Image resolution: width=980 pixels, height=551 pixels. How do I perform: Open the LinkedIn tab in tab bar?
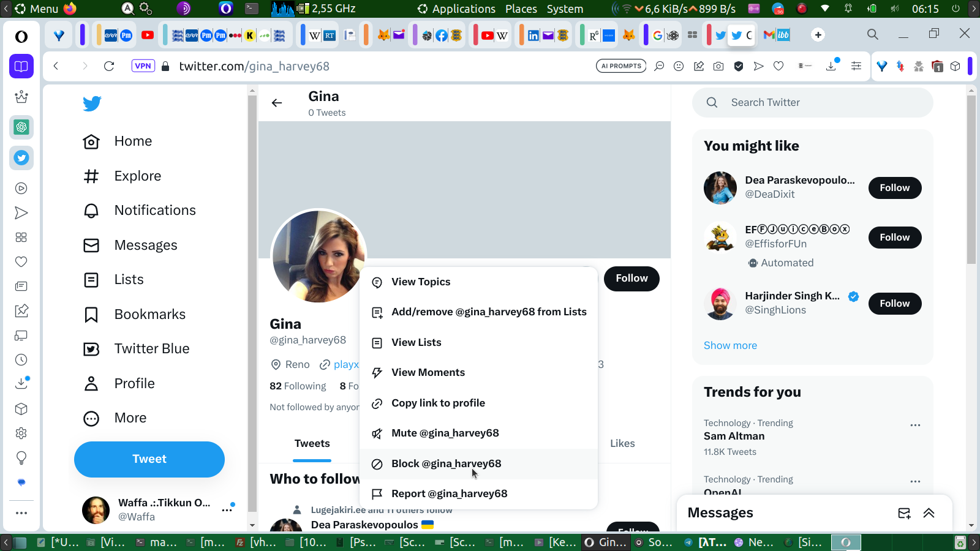[x=533, y=36]
